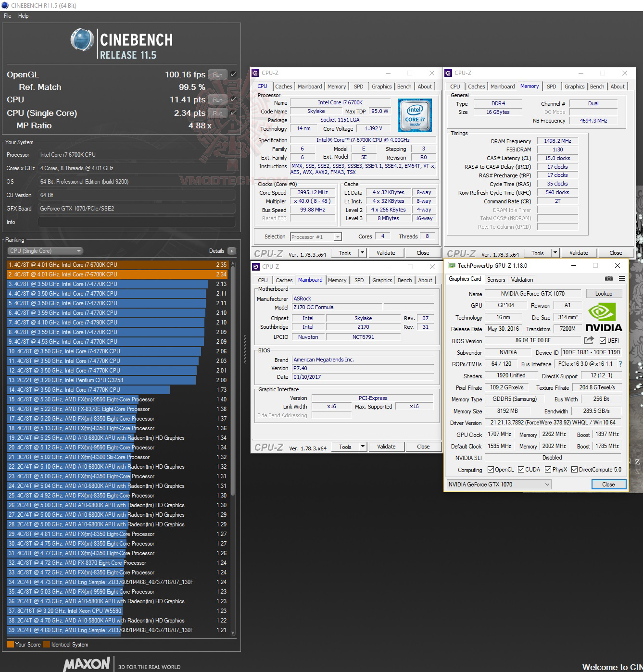Click the Core Voltage value 1.392 V
Image resolution: width=643 pixels, height=672 pixels.
(x=373, y=129)
